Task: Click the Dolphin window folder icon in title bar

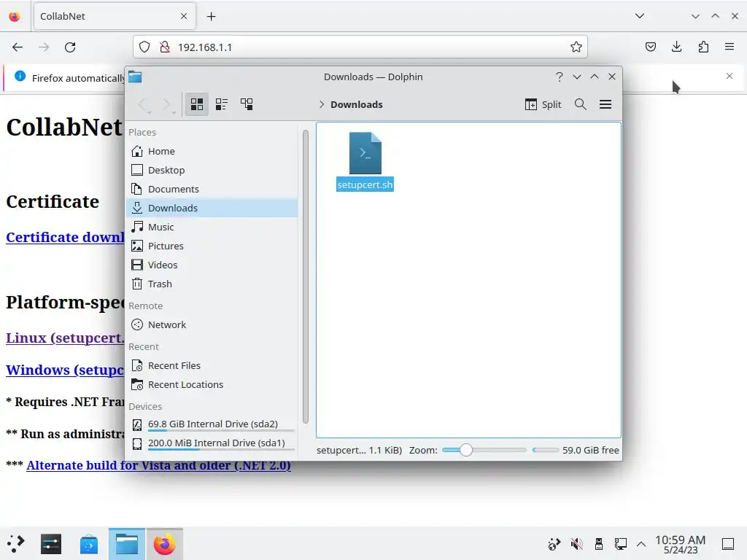Action: (x=135, y=77)
